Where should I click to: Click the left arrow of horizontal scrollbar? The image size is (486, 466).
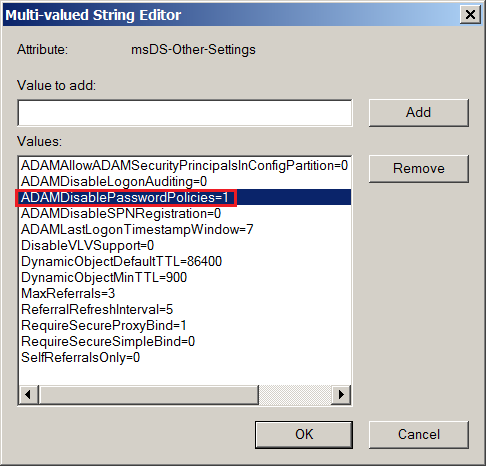pyautogui.click(x=28, y=395)
